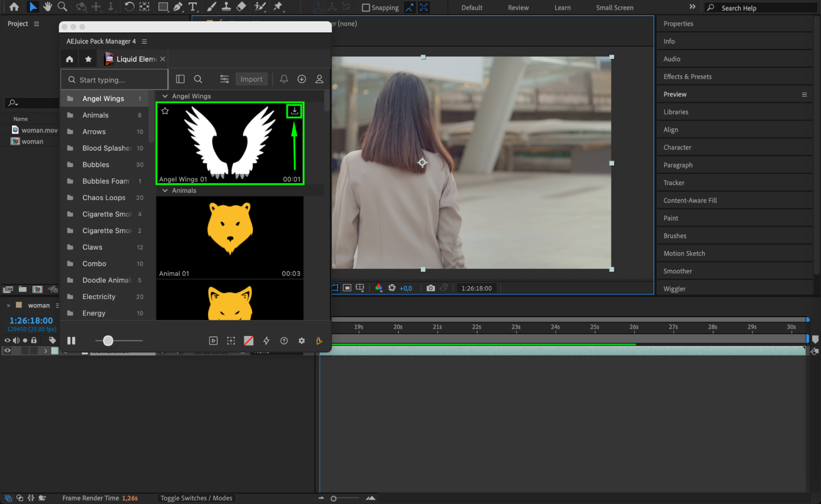Enable the Snapping checkbox
821x504 pixels.
[366, 7]
